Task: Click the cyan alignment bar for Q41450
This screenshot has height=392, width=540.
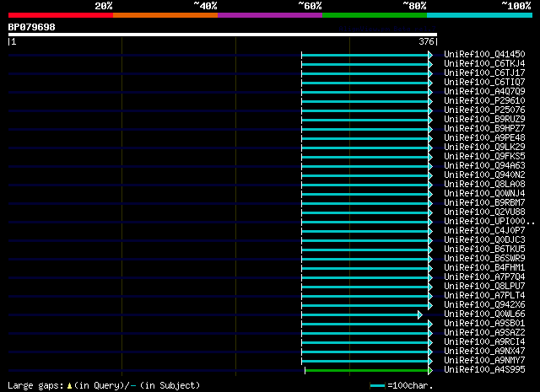Action: (x=364, y=55)
